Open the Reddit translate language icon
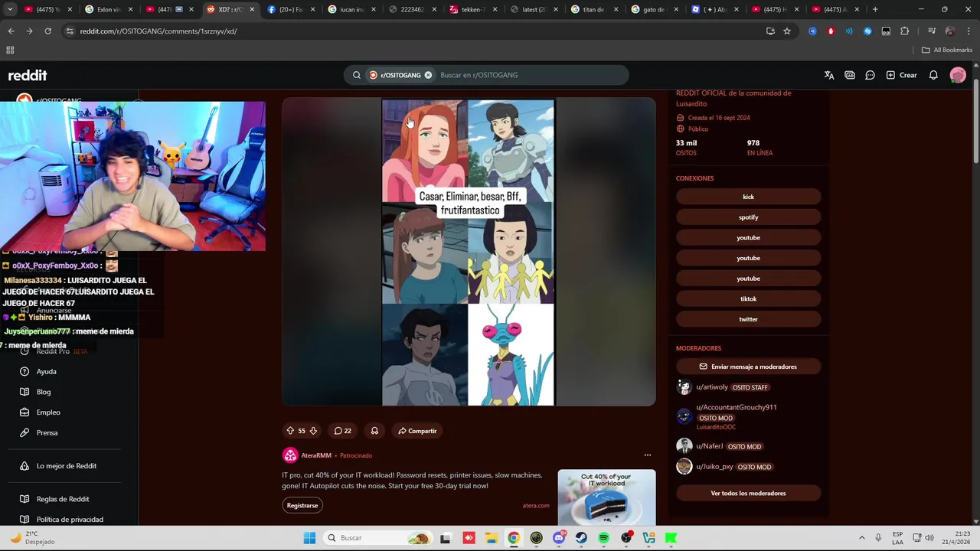 (829, 75)
